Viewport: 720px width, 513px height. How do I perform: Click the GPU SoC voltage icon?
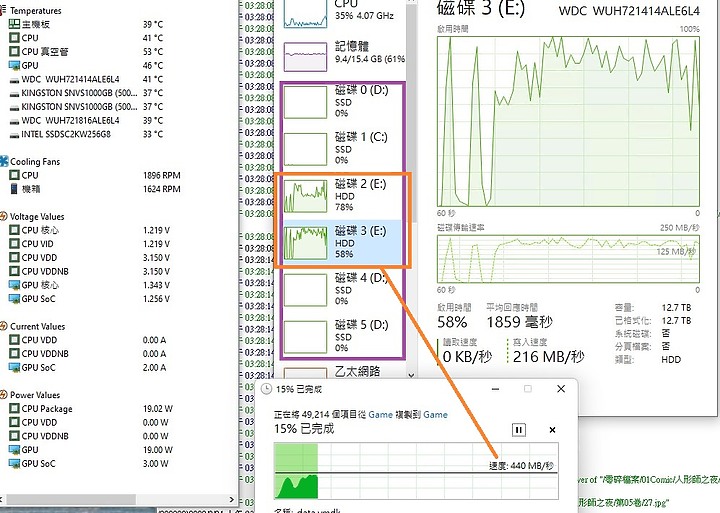coord(14,299)
